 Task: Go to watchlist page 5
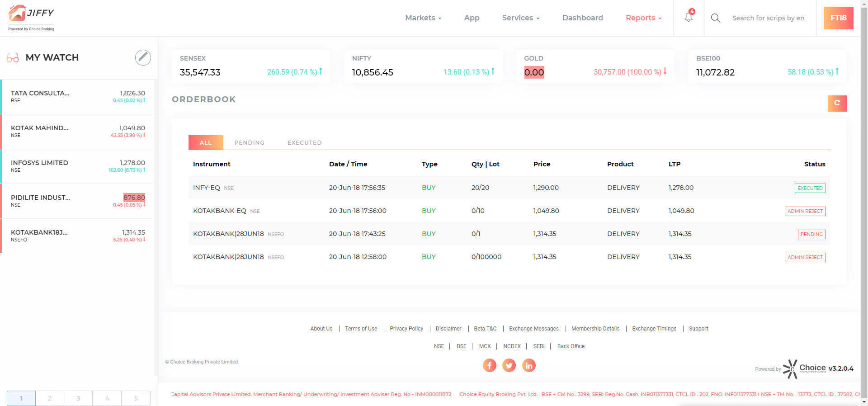click(136, 398)
